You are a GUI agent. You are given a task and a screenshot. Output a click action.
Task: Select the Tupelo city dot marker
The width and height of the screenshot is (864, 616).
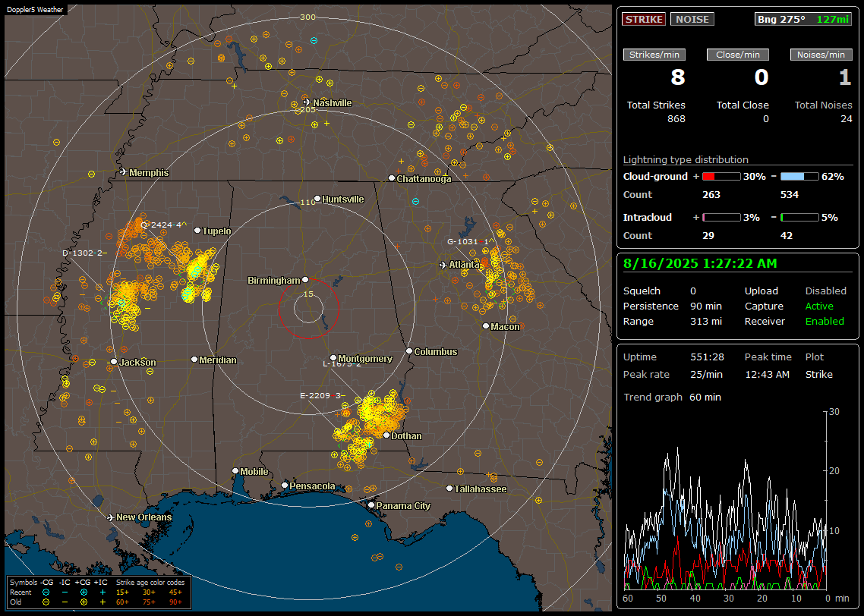[x=197, y=231]
